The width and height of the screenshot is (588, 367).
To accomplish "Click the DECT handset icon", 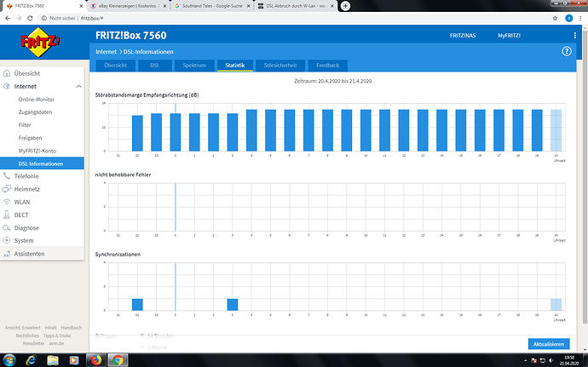I will click(6, 215).
